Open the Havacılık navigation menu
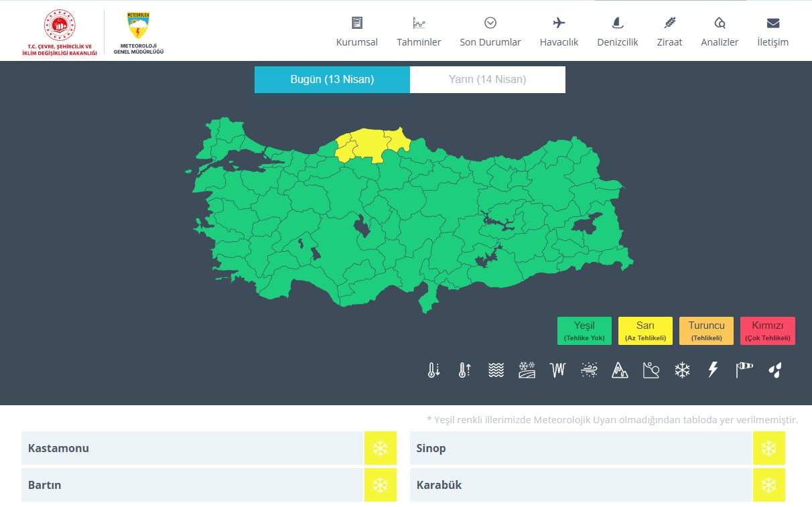This screenshot has width=812, height=507. click(x=559, y=32)
